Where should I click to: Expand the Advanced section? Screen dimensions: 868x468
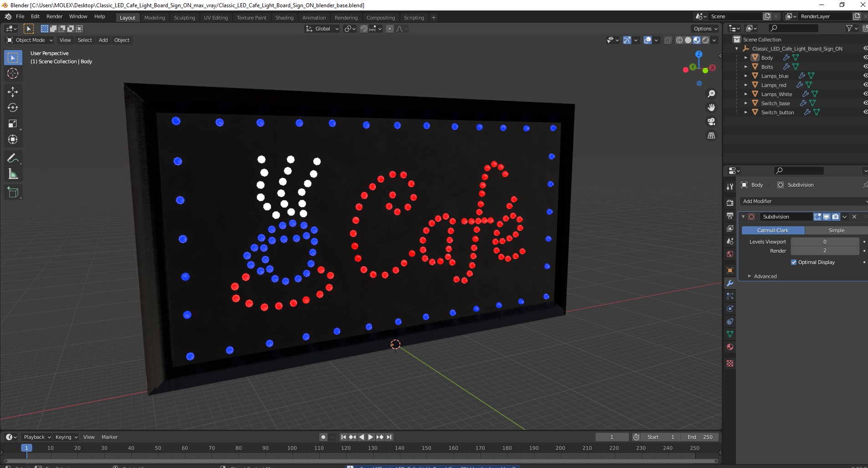pos(765,276)
